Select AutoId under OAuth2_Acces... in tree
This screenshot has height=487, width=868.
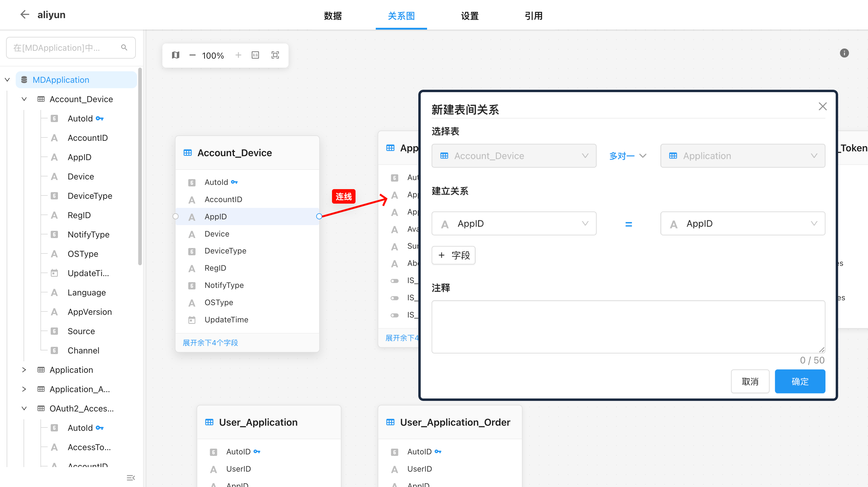tap(80, 428)
